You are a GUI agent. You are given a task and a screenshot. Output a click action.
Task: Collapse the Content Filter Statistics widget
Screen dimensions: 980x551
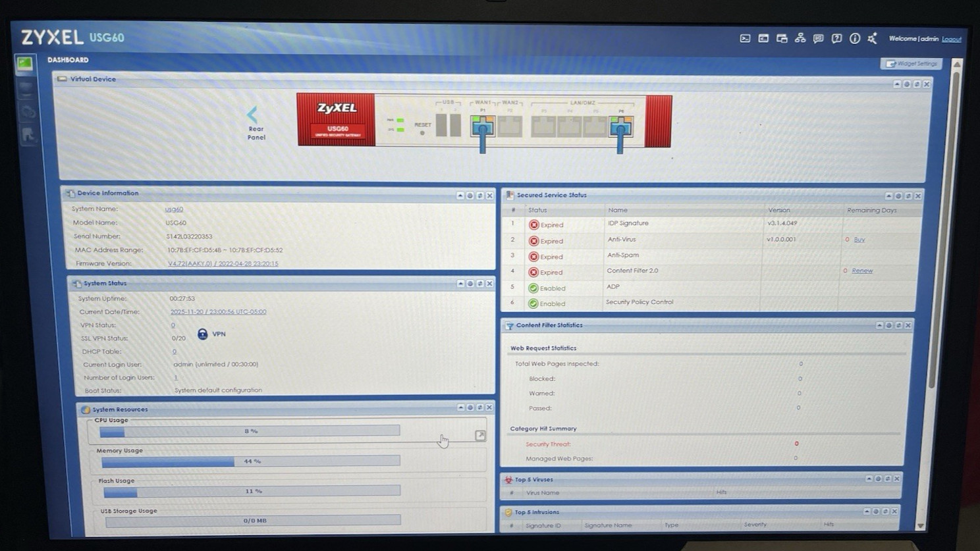pyautogui.click(x=879, y=325)
